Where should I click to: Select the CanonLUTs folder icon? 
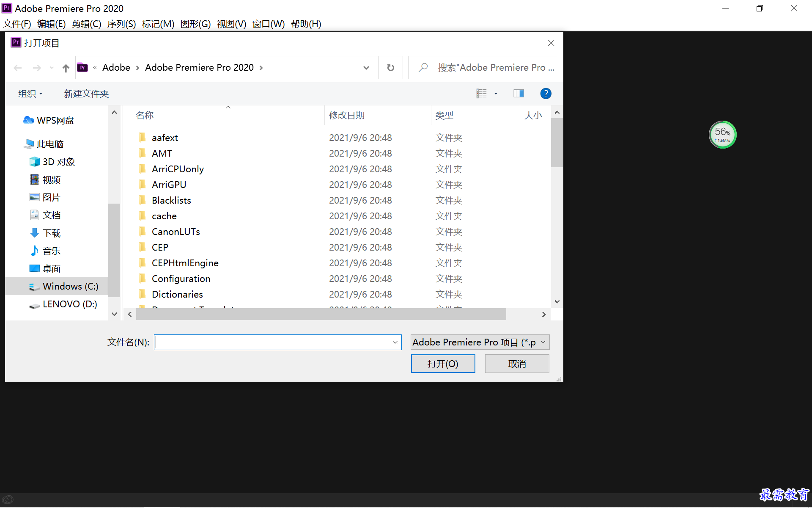[x=142, y=232]
